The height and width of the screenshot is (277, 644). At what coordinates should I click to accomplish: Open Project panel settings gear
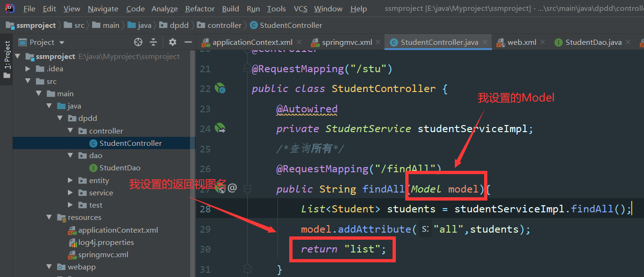coord(173,42)
